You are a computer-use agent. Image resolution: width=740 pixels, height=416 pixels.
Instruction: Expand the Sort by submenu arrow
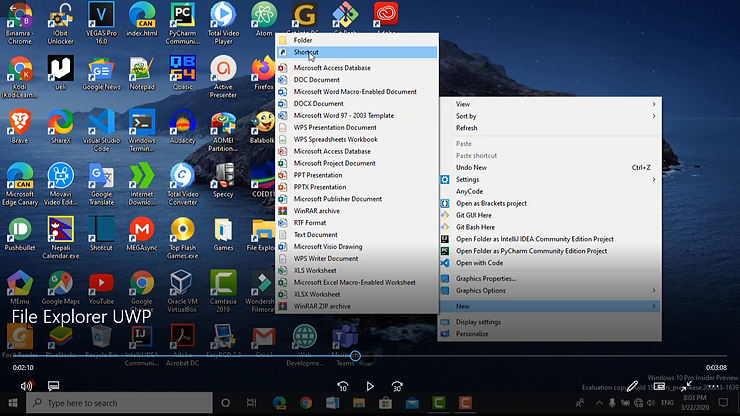(654, 116)
